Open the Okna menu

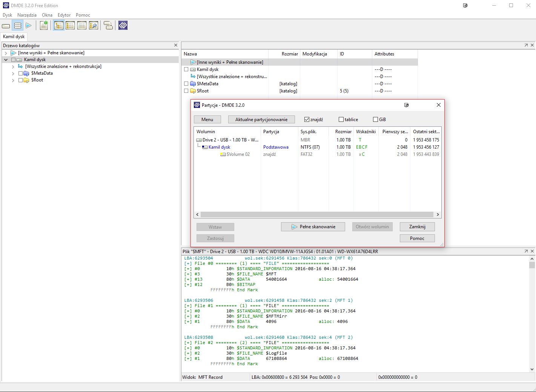pos(47,15)
